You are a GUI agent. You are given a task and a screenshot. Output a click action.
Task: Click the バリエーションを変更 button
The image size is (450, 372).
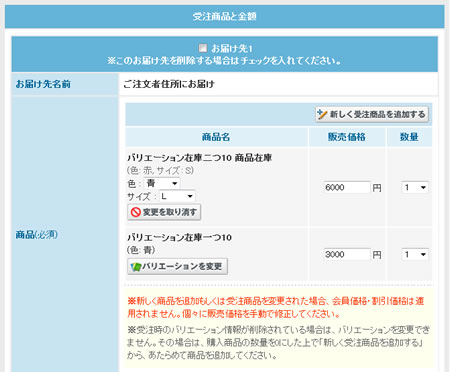pos(177,266)
